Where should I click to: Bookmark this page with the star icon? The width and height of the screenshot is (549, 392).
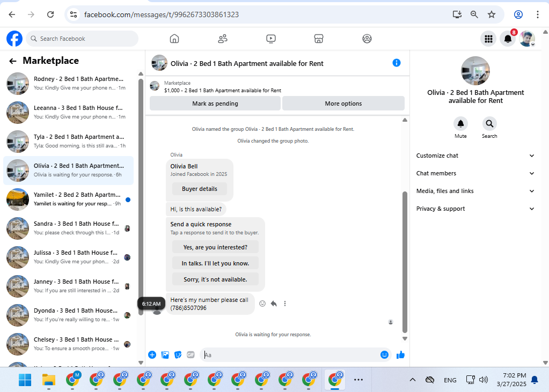[492, 14]
